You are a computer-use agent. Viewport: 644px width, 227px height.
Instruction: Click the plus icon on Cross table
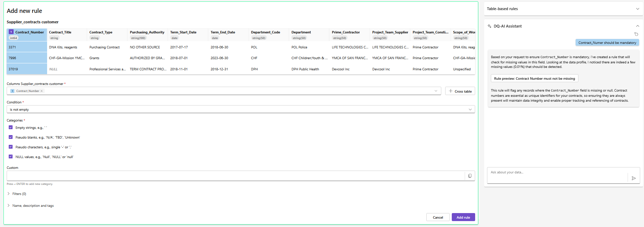tap(450, 91)
